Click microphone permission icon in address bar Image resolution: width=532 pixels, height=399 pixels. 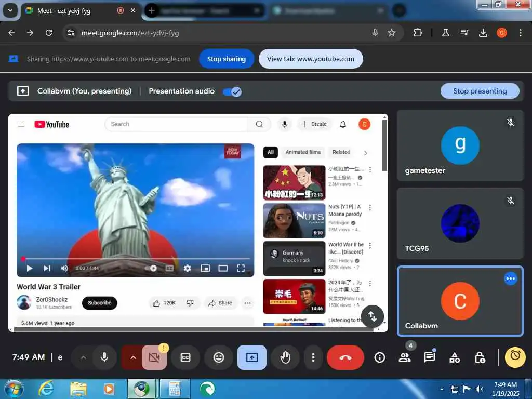375,33
